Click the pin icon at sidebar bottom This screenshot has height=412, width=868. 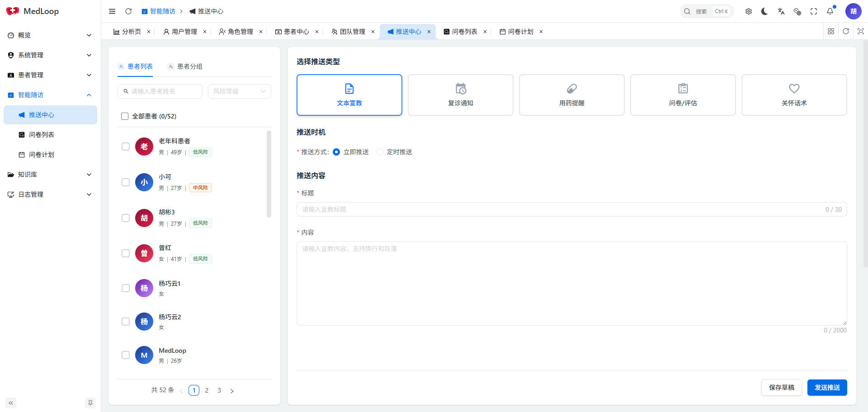click(x=90, y=403)
